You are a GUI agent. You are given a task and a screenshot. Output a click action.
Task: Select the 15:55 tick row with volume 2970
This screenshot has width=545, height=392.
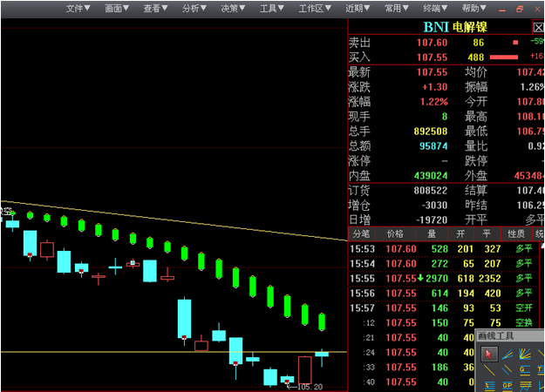[x=444, y=279]
